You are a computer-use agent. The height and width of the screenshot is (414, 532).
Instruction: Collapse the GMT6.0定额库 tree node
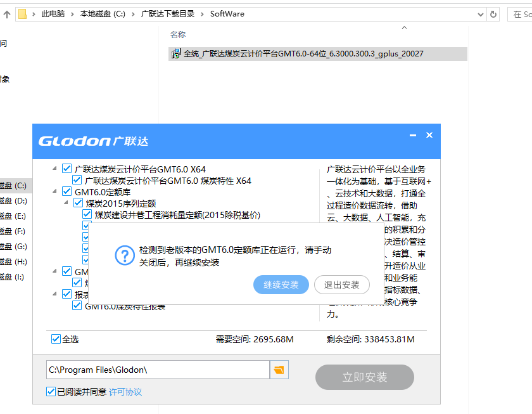point(54,191)
